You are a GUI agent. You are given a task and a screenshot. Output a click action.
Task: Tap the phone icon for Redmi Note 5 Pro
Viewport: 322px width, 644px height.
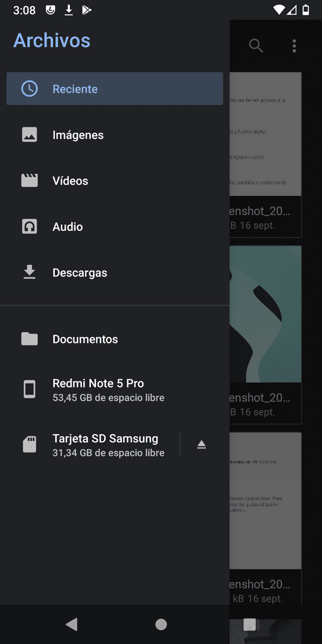[x=30, y=389]
